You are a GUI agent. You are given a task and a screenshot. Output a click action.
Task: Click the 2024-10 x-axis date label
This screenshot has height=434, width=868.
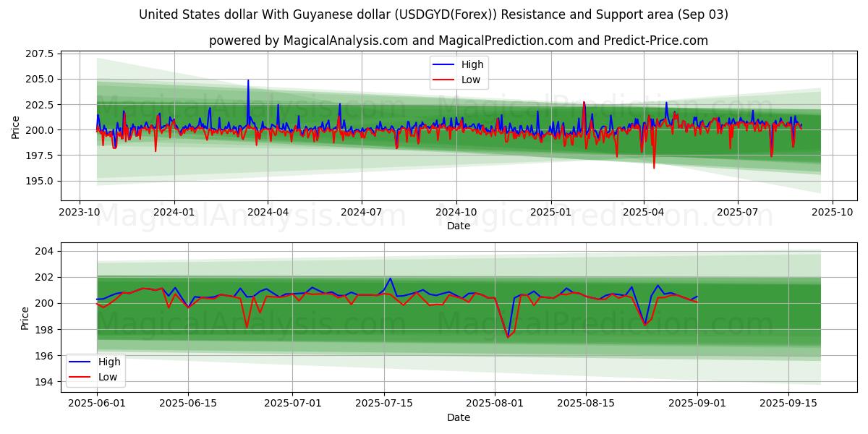[456, 213]
